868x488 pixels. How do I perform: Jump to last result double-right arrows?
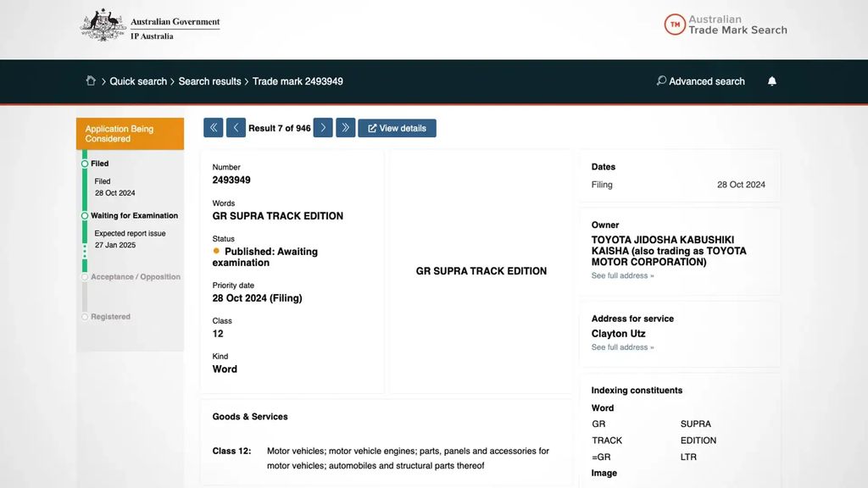pos(346,128)
